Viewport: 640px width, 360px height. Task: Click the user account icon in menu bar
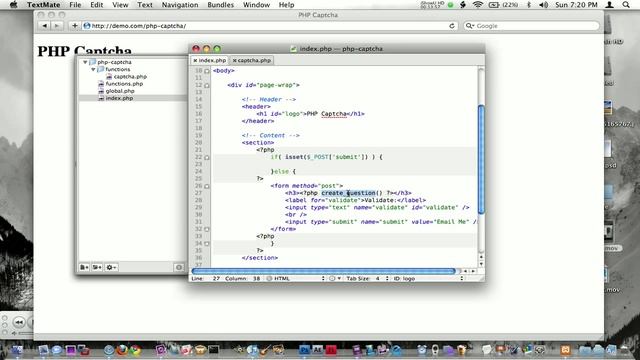click(609, 5)
